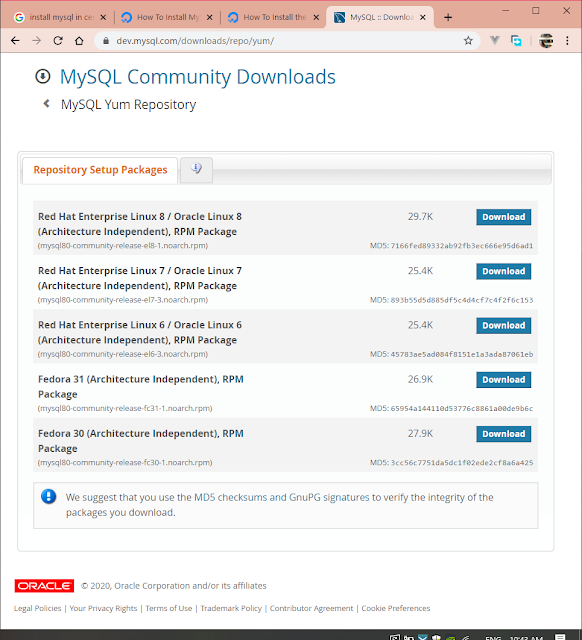The width and height of the screenshot is (582, 640).
Task: Click the download circle icon beside page title
Action: [43, 76]
